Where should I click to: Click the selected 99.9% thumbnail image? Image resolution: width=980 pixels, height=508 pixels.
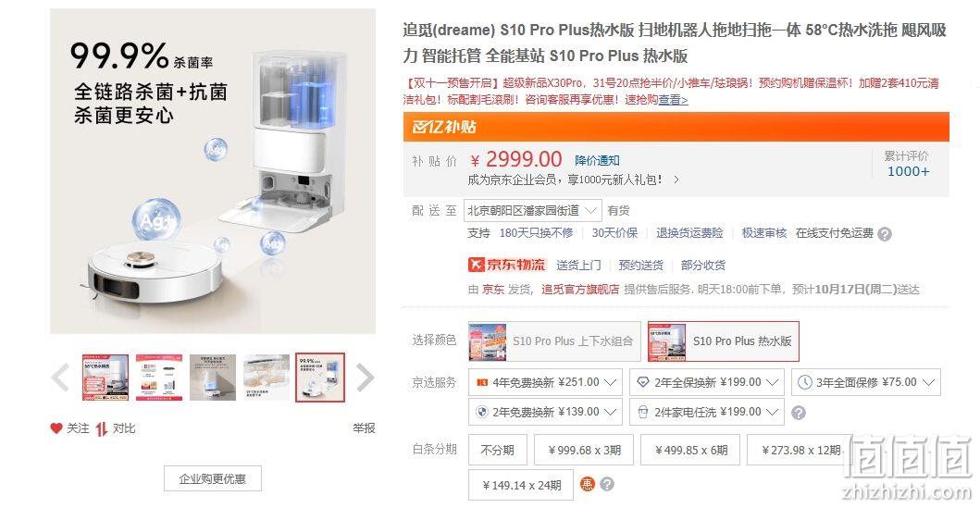[320, 378]
